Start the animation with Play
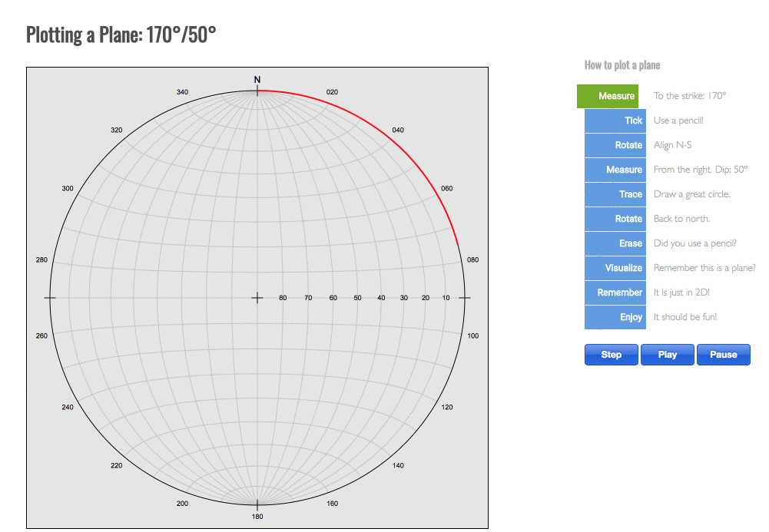The width and height of the screenshot is (769, 532). pos(667,354)
